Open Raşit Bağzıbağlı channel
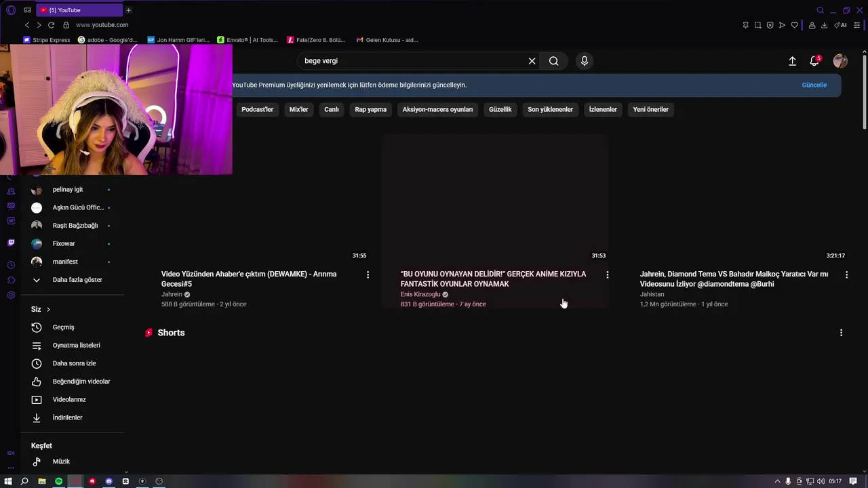 (x=73, y=226)
